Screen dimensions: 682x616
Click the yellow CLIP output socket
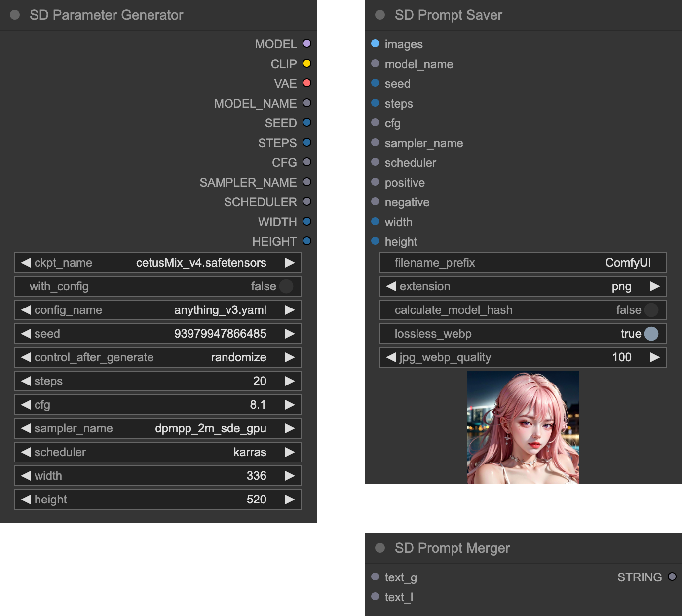[x=307, y=64]
